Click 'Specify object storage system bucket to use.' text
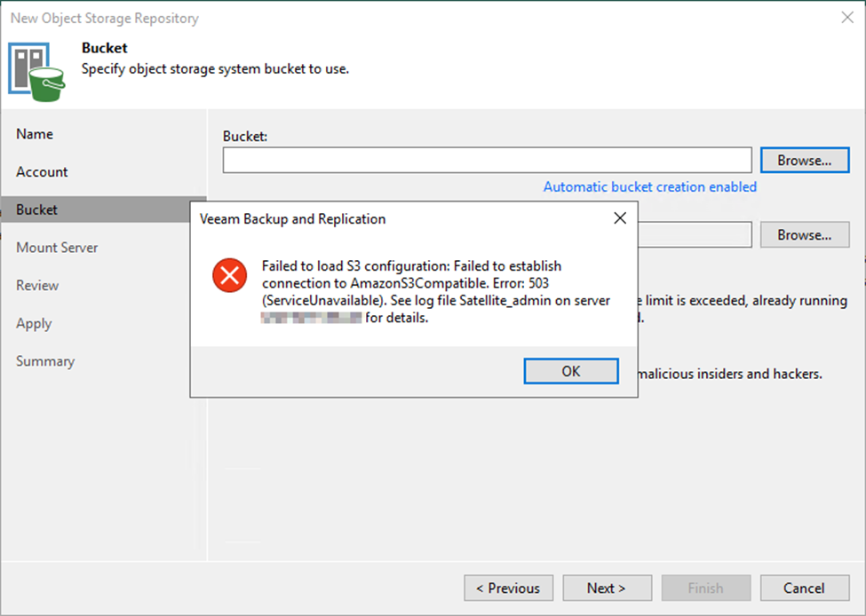The width and height of the screenshot is (866, 616). (216, 69)
